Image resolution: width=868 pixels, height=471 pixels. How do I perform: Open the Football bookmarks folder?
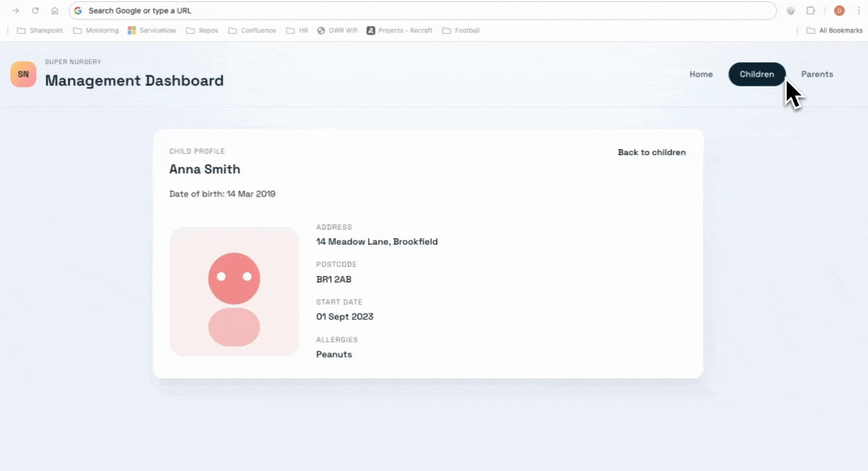pos(461,30)
